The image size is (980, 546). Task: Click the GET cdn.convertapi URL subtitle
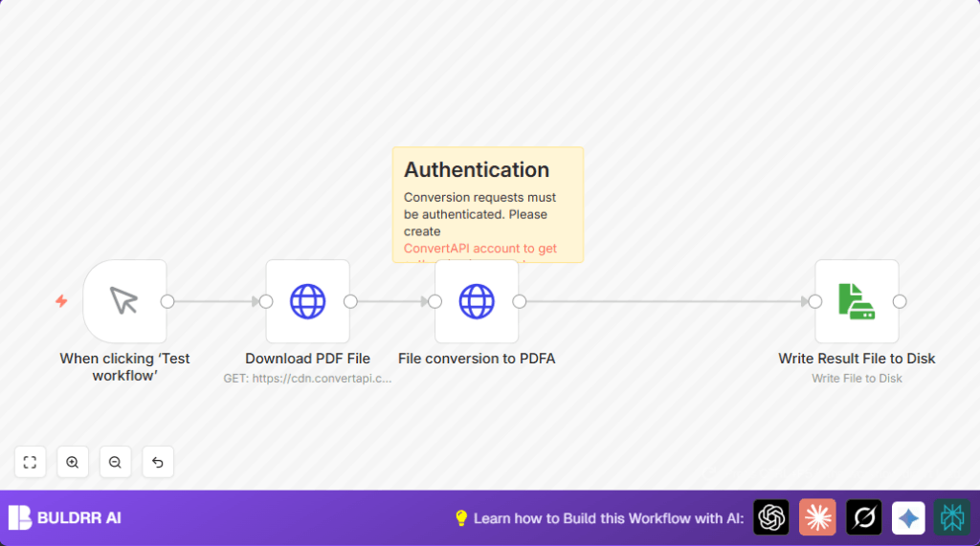click(307, 379)
